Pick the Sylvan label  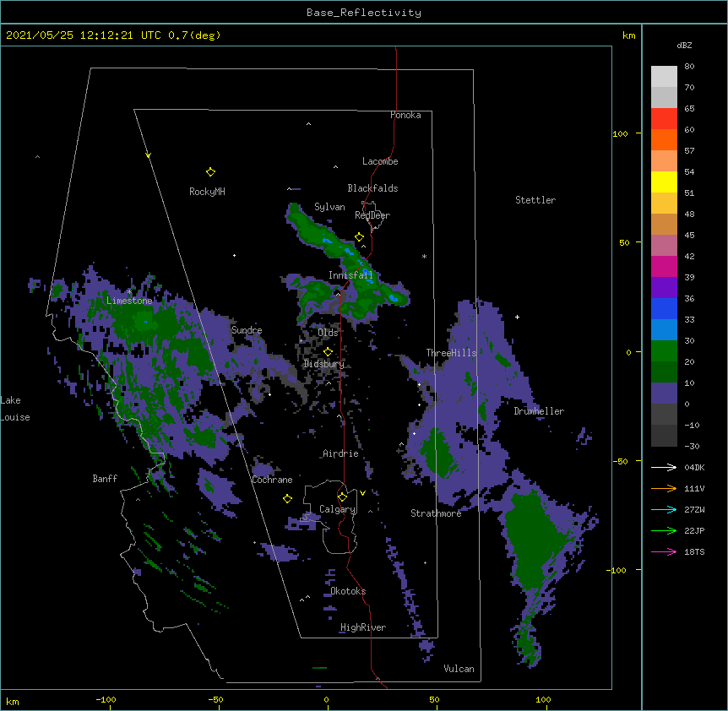(329, 208)
